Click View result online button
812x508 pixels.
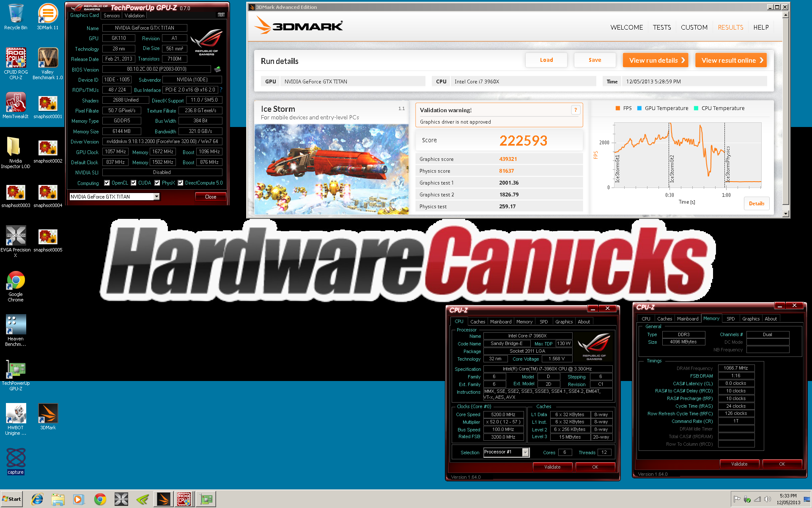pos(731,60)
